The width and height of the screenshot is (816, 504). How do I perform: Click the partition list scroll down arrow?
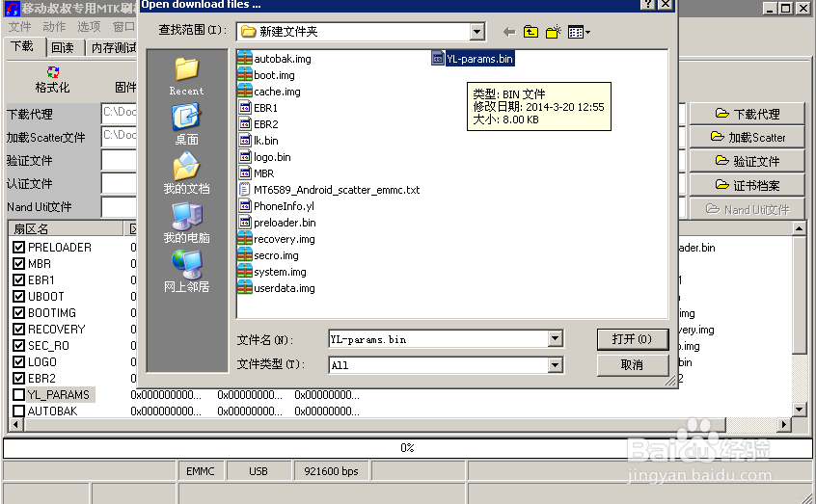pyautogui.click(x=800, y=410)
